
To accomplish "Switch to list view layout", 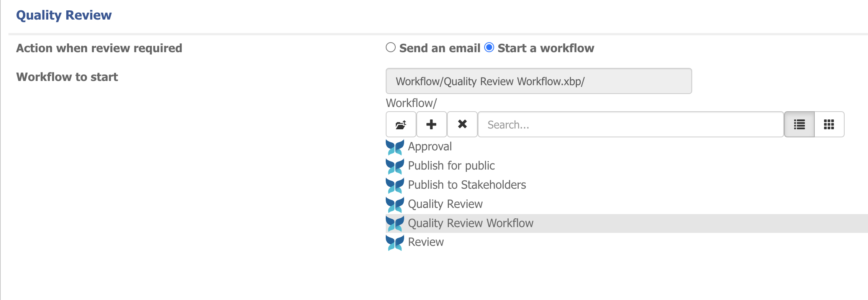I will (799, 124).
